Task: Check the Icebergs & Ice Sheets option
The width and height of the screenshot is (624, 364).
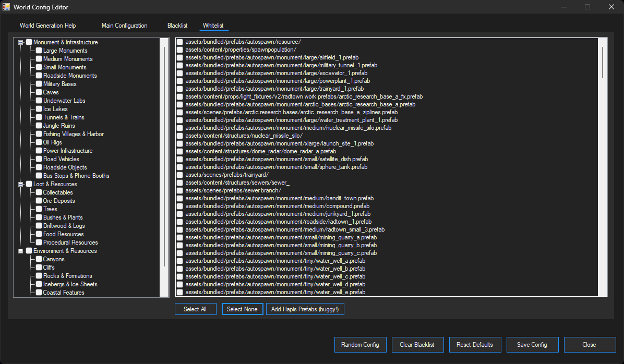Action: pos(39,284)
